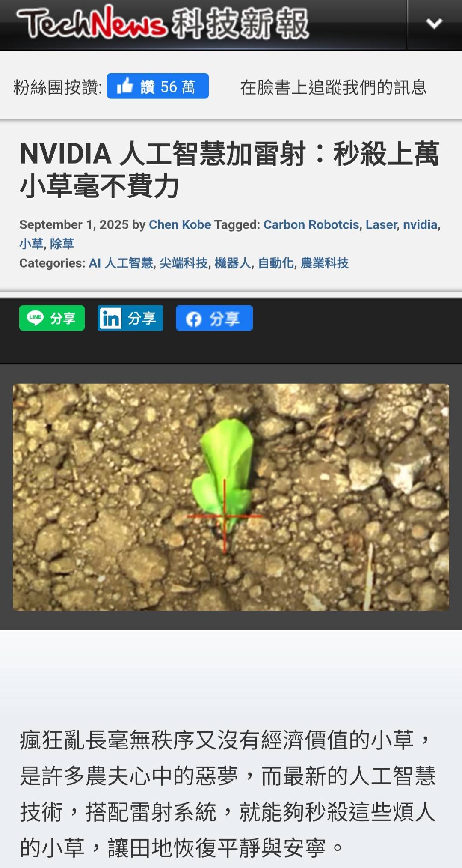462x868 pixels.
Task: Share article via LINE button
Action: tap(52, 318)
